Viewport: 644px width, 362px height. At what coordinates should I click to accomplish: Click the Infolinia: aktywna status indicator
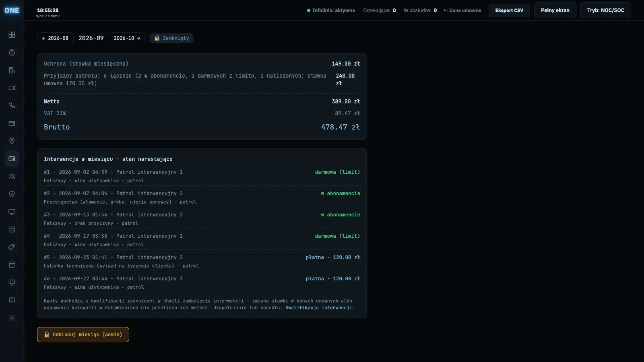click(331, 10)
